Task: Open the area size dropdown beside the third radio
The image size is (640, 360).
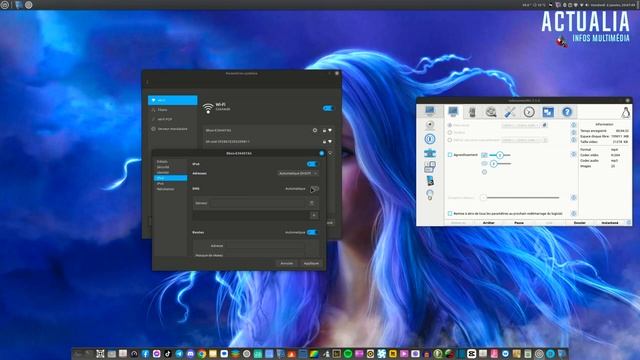Action: (x=524, y=140)
